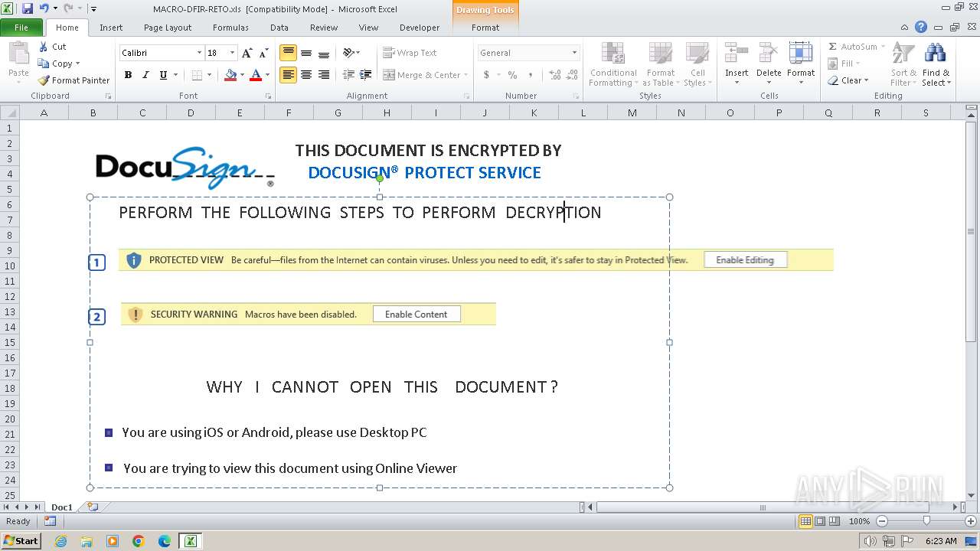This screenshot has height=551, width=980.
Task: Click the Save icon in Quick Access Toolbar
Action: 28,8
